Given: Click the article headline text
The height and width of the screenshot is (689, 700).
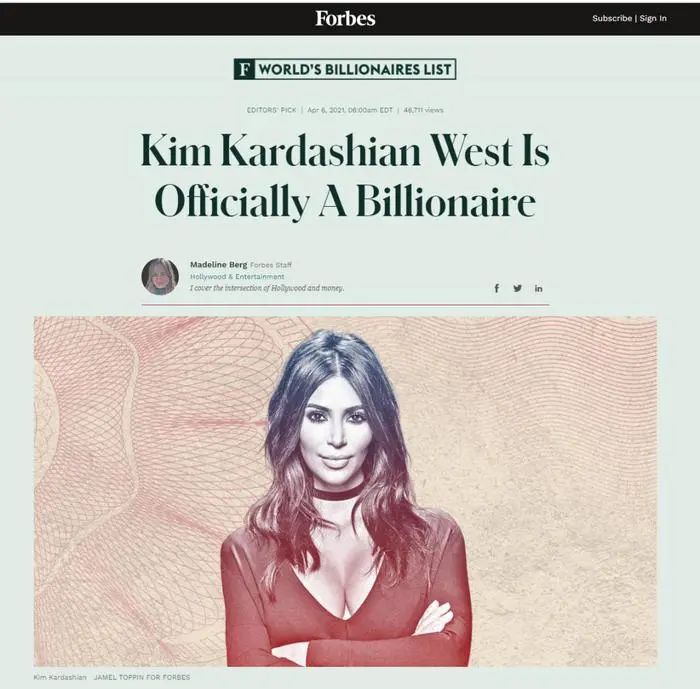Looking at the screenshot, I should [345, 175].
